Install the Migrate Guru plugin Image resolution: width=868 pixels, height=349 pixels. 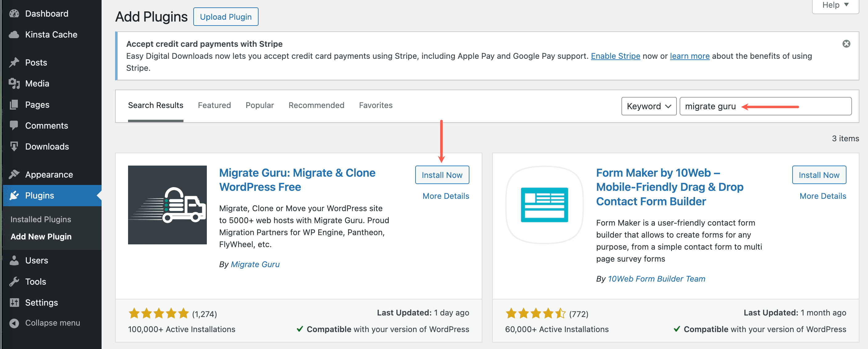[x=442, y=174]
